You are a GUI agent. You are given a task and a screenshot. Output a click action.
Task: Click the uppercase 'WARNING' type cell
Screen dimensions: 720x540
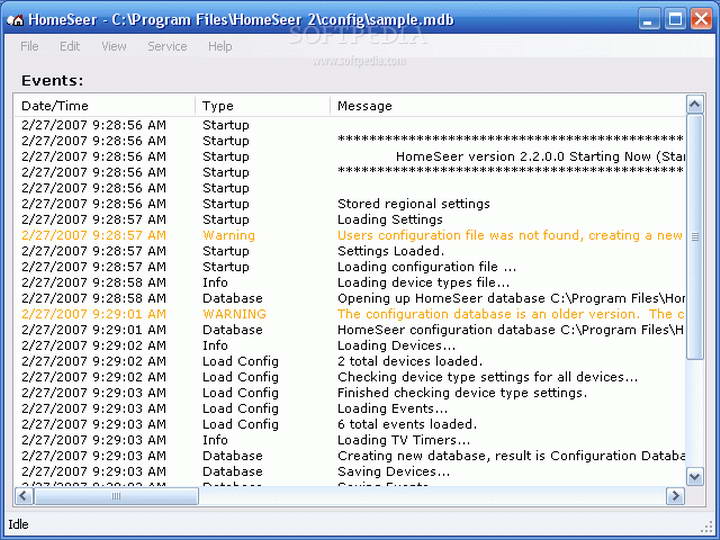coord(234,314)
